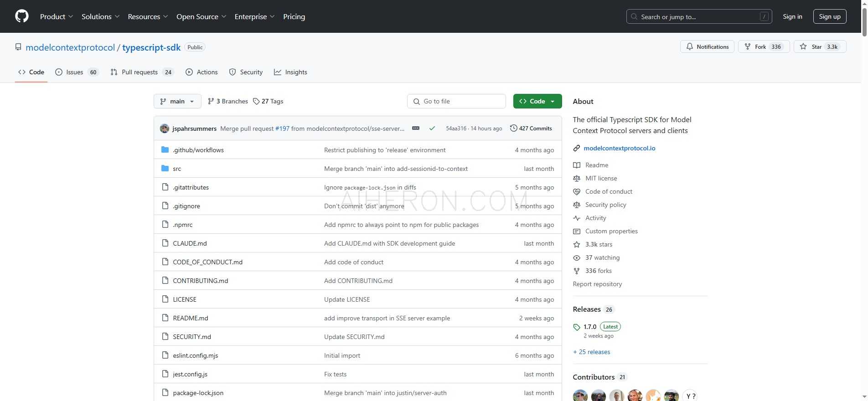Open the typescript-sdk repository link
868x401 pixels.
click(151, 47)
